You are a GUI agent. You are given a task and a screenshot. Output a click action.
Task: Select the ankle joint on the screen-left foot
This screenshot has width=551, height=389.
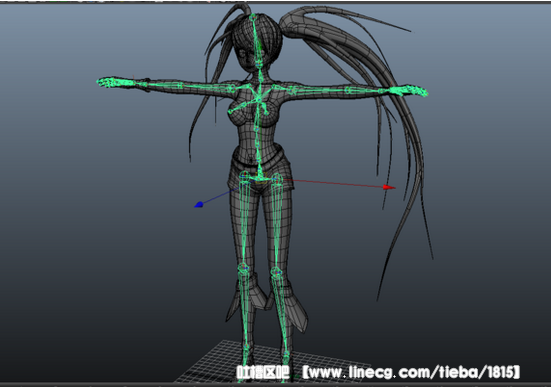(246, 346)
